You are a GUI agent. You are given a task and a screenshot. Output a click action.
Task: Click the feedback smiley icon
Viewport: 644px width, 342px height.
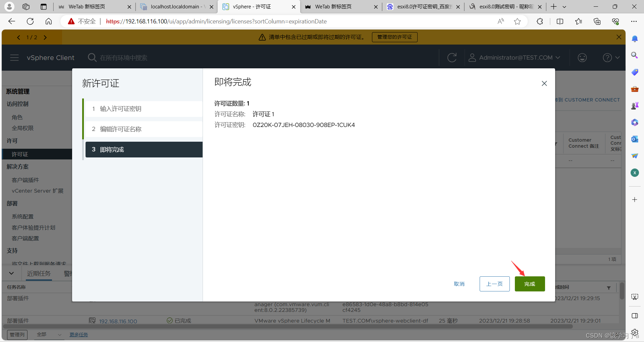click(582, 58)
